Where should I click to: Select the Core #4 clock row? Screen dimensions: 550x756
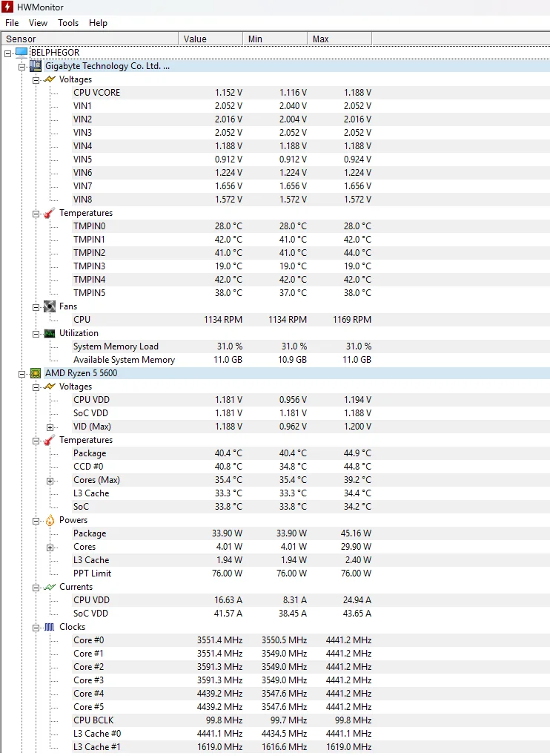[x=222, y=694]
